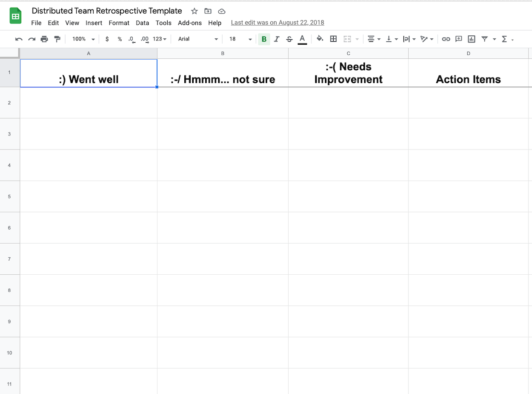The height and width of the screenshot is (394, 532).
Task: Insert a chart from the toolbar
Action: pyautogui.click(x=471, y=39)
